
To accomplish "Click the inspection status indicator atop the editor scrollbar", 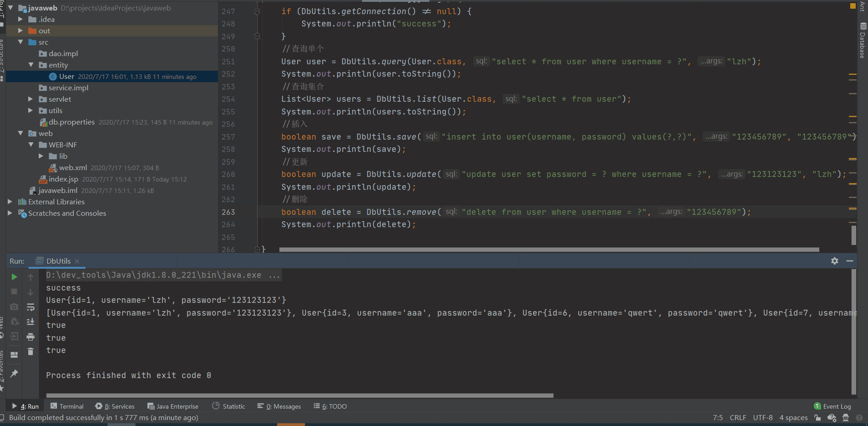I will pos(853,6).
